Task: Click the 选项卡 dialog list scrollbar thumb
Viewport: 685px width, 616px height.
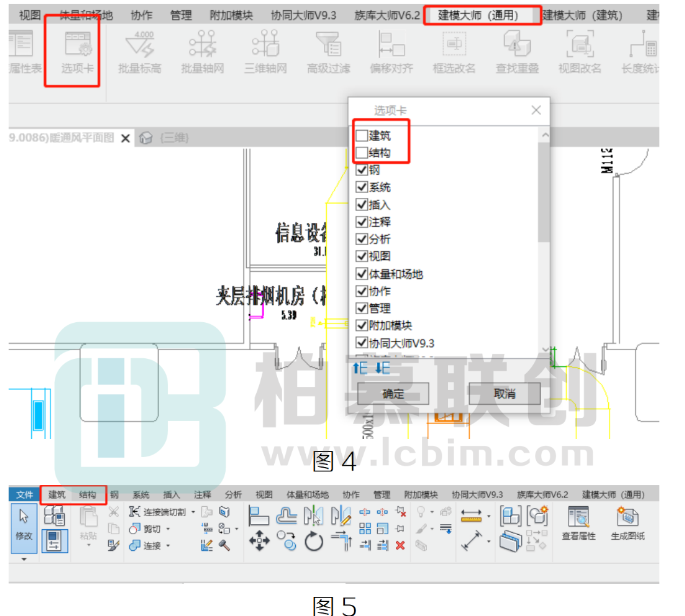Action: tap(544, 191)
